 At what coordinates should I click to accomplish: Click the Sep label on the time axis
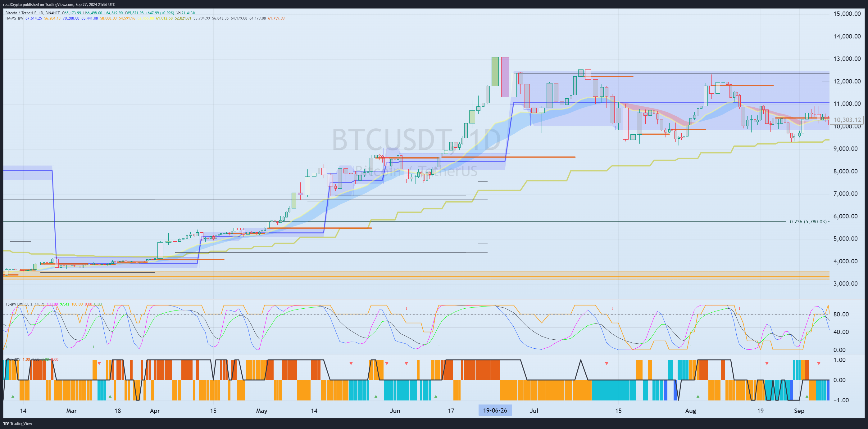click(799, 411)
